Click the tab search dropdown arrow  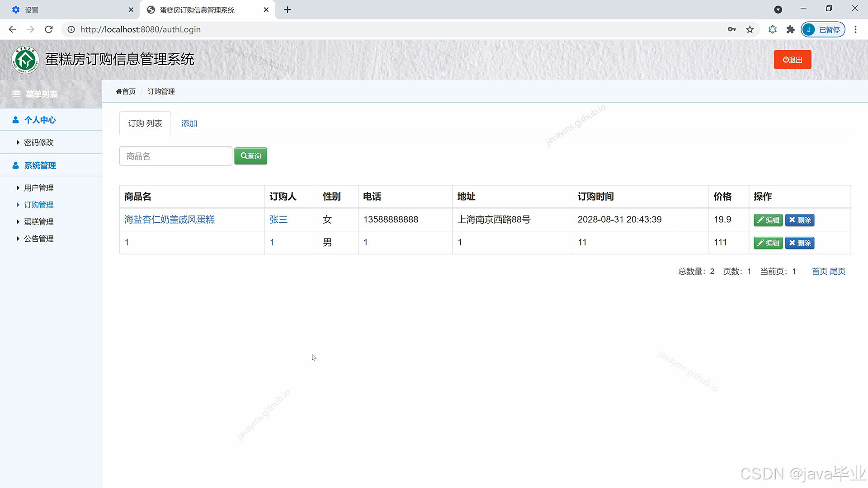778,9
